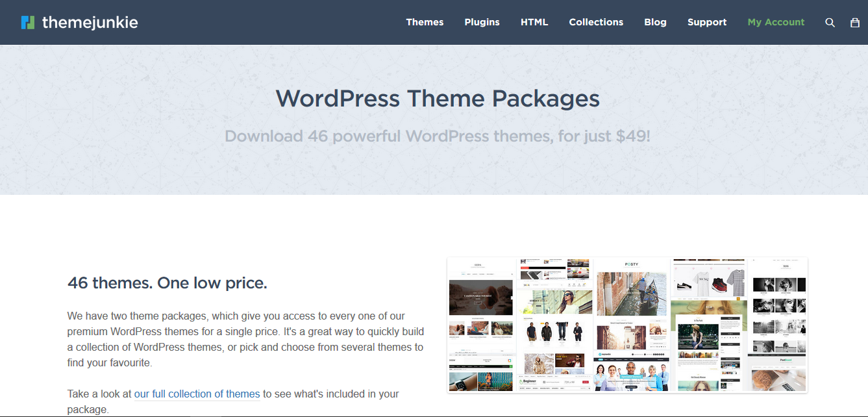Click the theme previews collage image
The width and height of the screenshot is (868, 417).
tap(627, 325)
